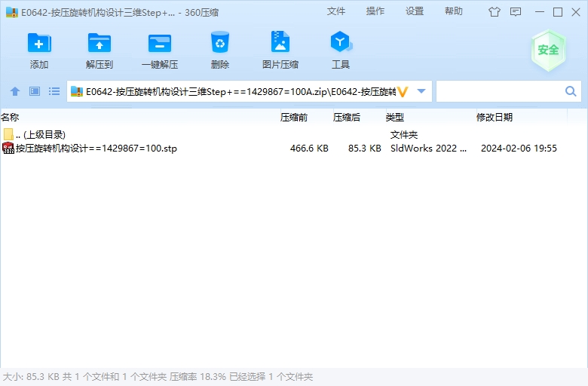Screen dimensions: 588x386
Task: Sort by the 压缩前 column header
Action: point(294,118)
